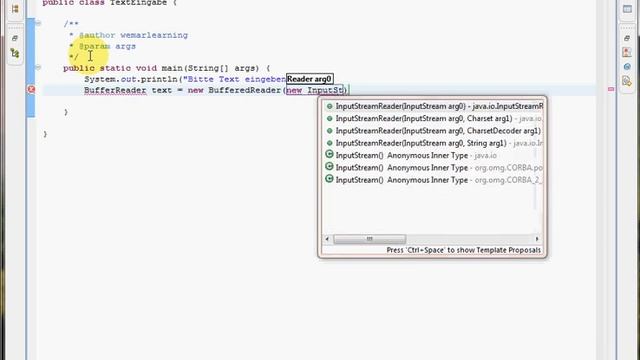Choose InputStreamReader with String arg1 proposal

[433, 143]
